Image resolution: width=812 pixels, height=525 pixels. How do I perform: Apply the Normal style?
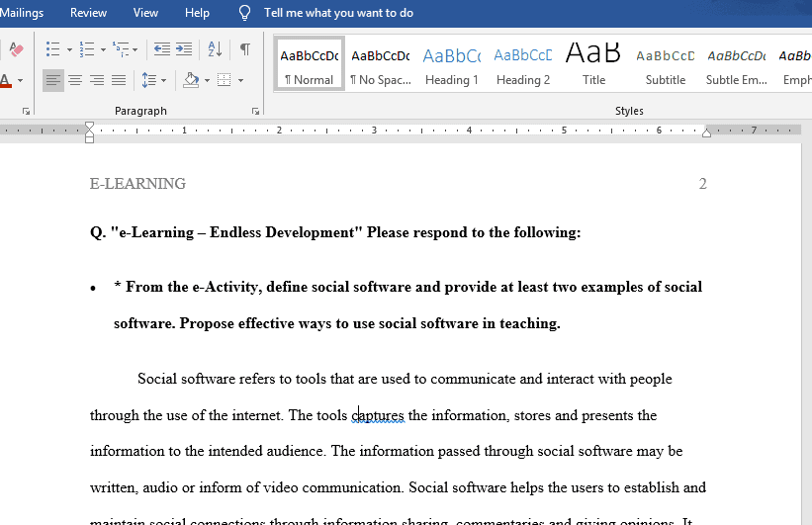coord(310,64)
